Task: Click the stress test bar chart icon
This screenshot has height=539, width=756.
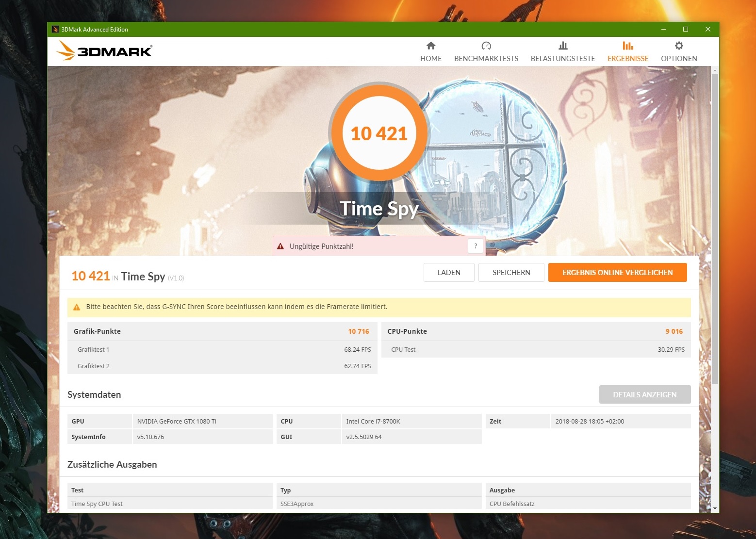Action: pyautogui.click(x=563, y=46)
